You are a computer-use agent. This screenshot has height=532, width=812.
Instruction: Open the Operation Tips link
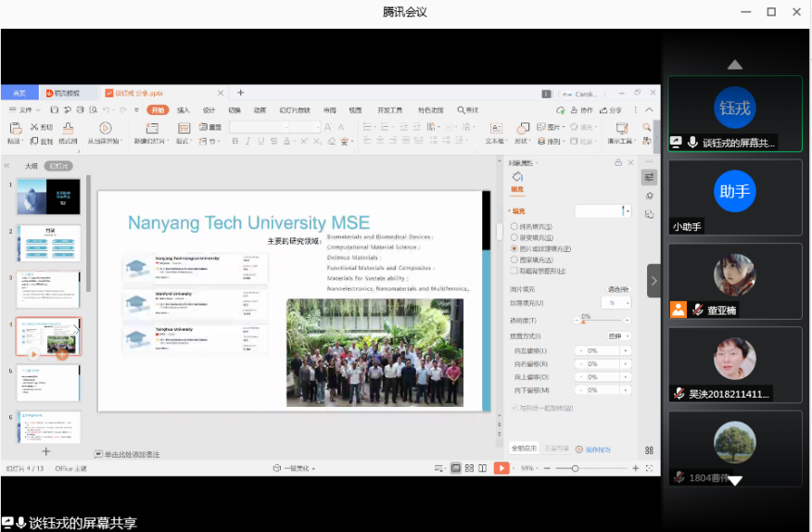[593, 450]
